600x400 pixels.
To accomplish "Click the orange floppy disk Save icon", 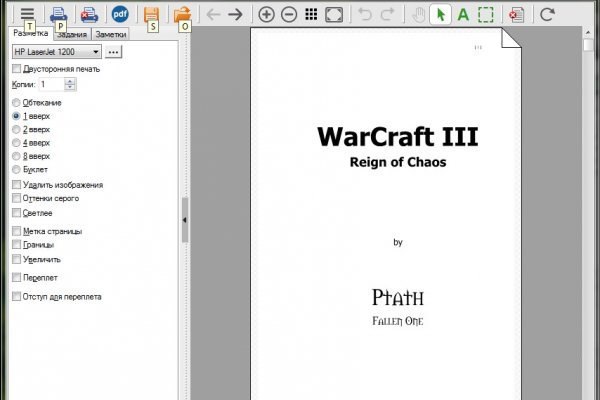I will [151, 15].
